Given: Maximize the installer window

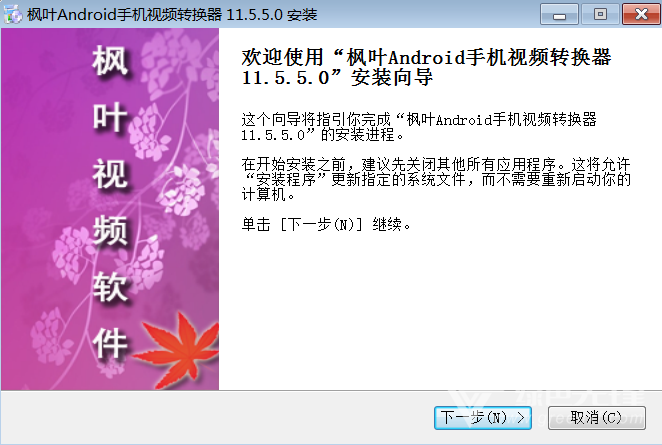Looking at the screenshot, I should (600, 14).
